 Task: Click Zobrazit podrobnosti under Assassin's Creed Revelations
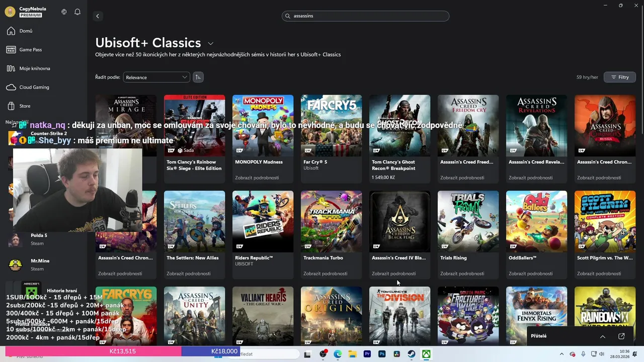click(530, 177)
